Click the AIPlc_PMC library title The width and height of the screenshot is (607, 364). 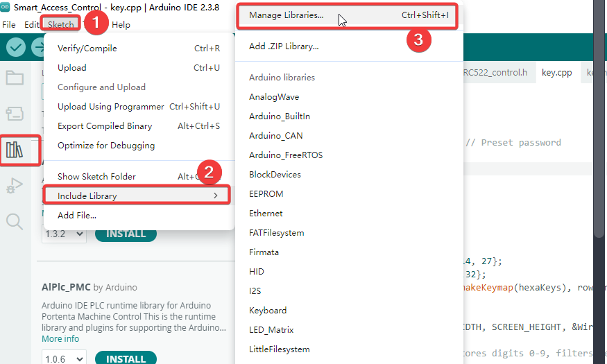(66, 288)
